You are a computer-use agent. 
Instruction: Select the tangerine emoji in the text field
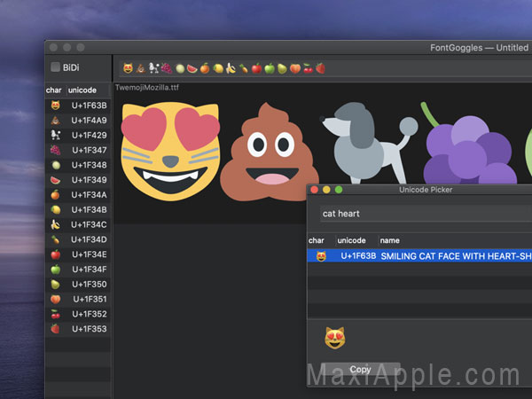click(205, 68)
